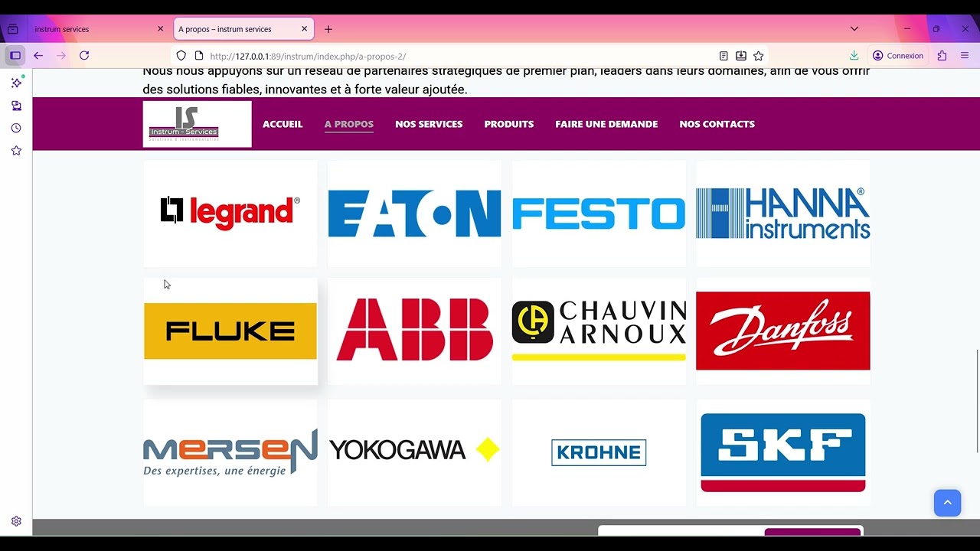980x551 pixels.
Task: Click the Yokogawa partner logo
Action: (414, 452)
